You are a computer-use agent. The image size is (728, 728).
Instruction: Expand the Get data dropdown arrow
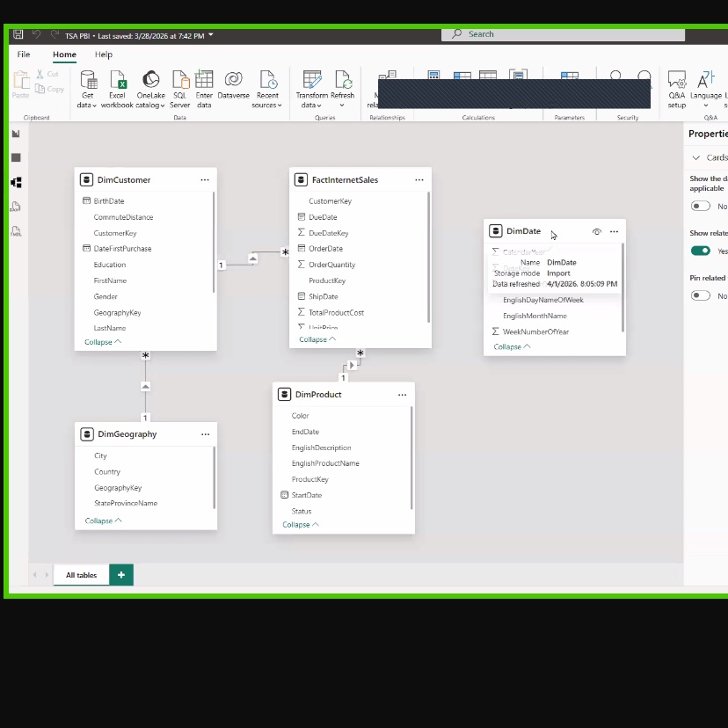click(94, 106)
